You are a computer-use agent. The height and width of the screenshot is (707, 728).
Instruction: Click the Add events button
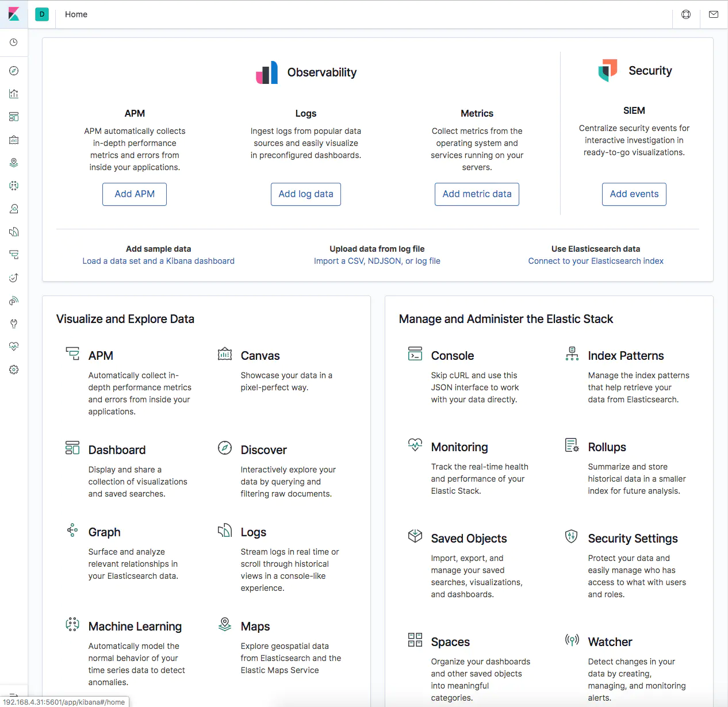[x=634, y=194]
